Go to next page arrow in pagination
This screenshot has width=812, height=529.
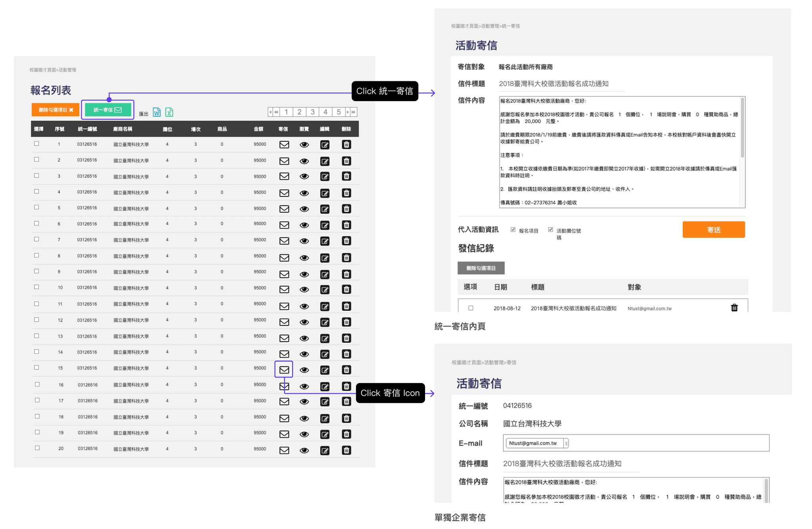pyautogui.click(x=348, y=112)
